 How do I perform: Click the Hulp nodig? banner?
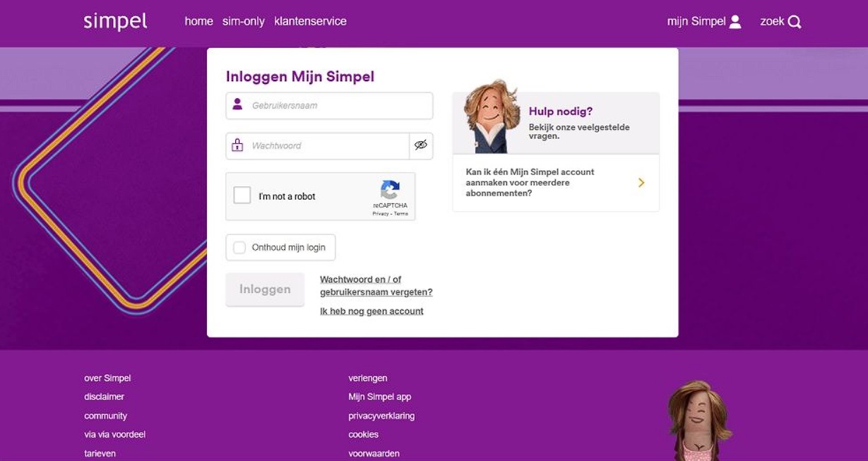556,123
